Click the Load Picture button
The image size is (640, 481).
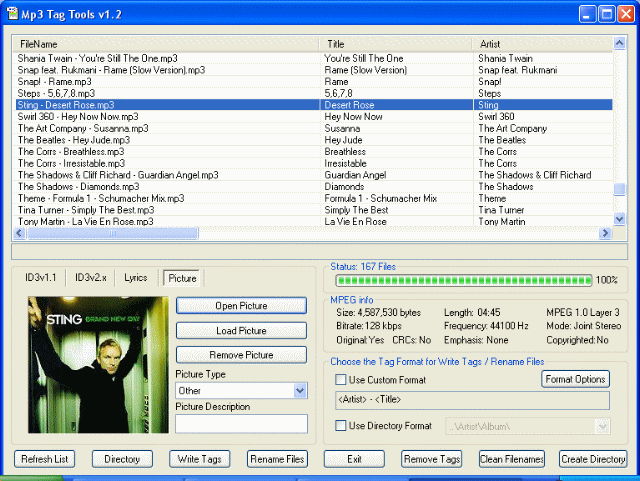241,330
